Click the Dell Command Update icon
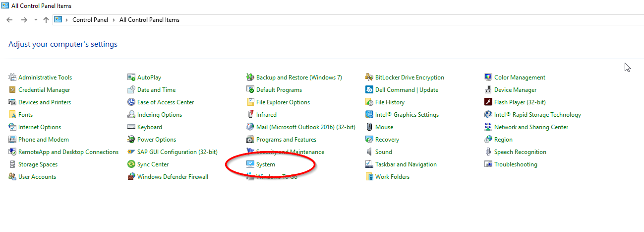 369,89
